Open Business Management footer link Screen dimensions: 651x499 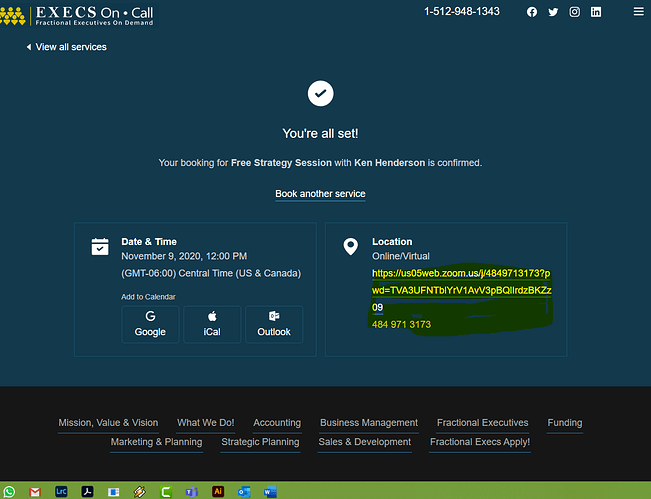(369, 423)
